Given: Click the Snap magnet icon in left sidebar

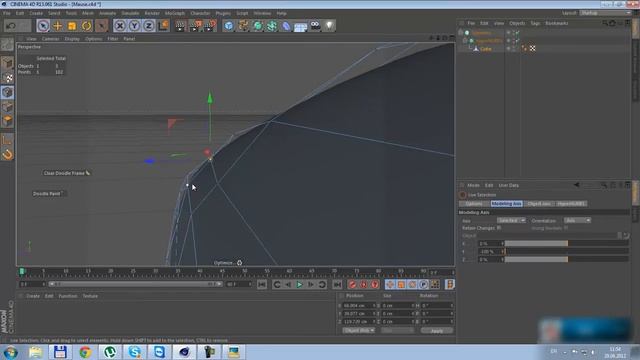Looking at the screenshot, I should 7,154.
